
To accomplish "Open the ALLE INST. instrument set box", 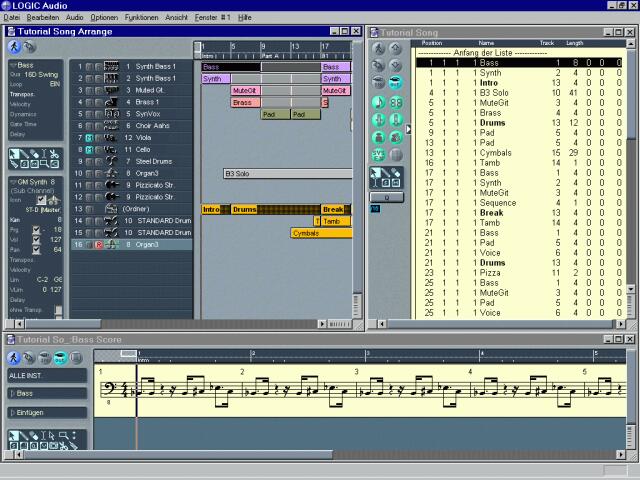I will click(x=47, y=376).
